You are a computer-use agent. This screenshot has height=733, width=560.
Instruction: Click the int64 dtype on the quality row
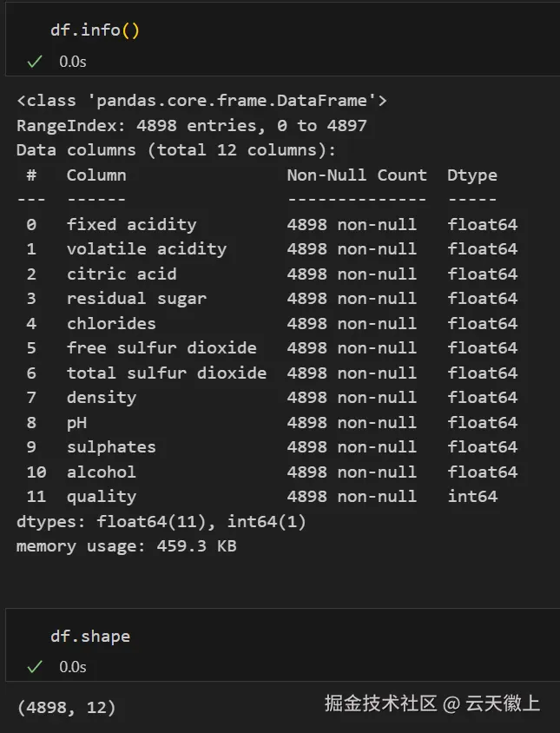472,497
